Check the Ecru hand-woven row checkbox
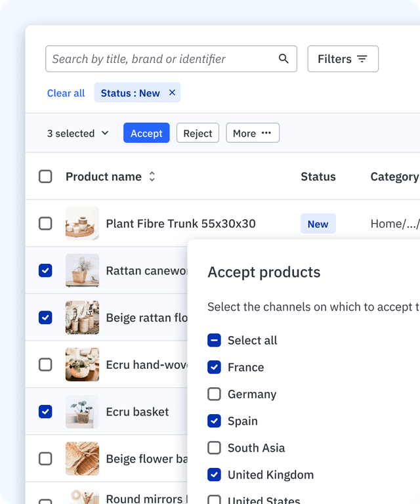Screen dimensions: 420x504 45,364
